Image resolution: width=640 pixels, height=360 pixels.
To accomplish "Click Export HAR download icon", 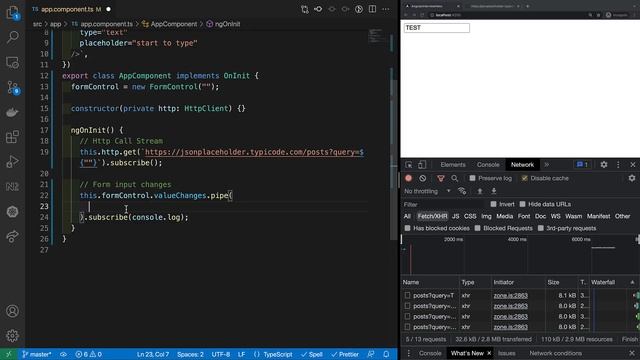I will point(493,191).
